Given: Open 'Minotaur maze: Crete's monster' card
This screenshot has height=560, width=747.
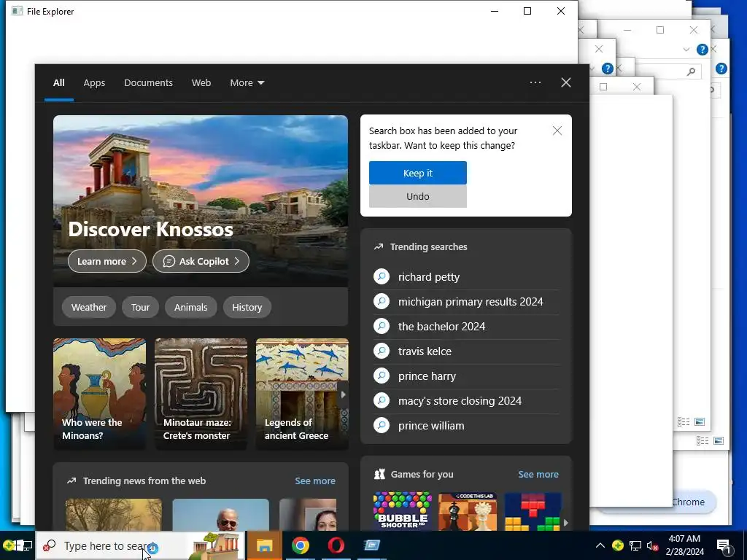Looking at the screenshot, I should [201, 394].
